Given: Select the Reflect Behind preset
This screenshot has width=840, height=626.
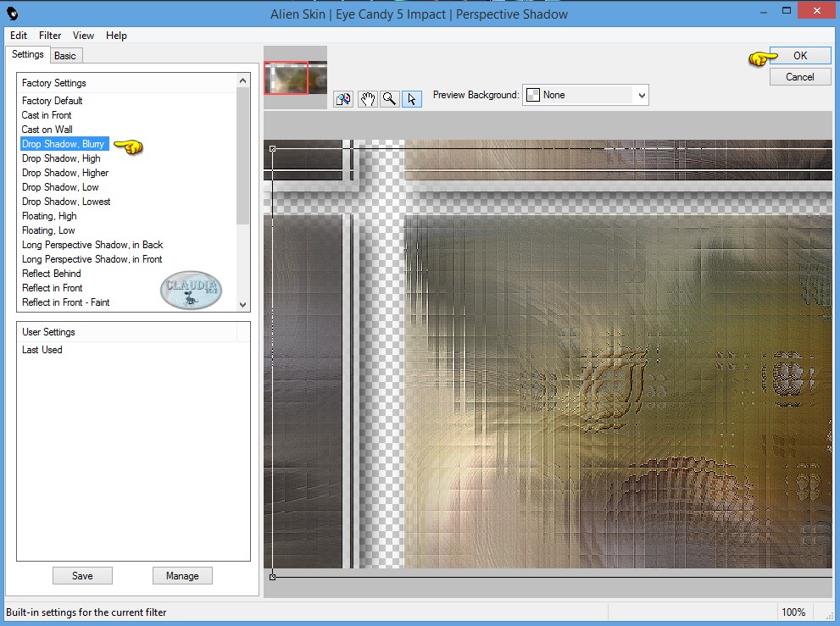Looking at the screenshot, I should 52,274.
